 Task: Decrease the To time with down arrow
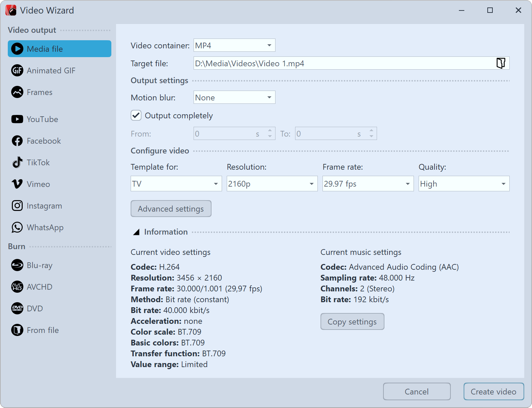[372, 137]
